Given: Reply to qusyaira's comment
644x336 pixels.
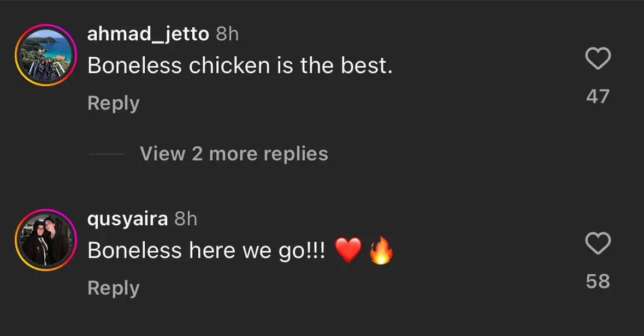Looking at the screenshot, I should tap(114, 288).
